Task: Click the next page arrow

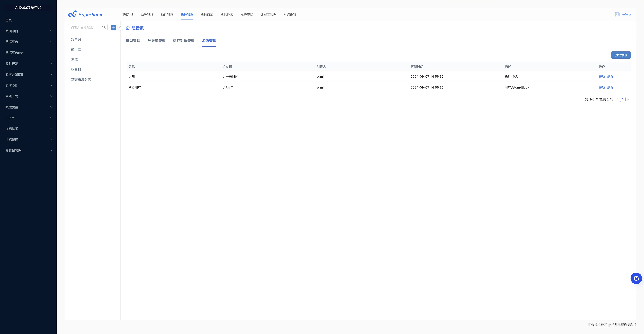Action: (x=628, y=99)
